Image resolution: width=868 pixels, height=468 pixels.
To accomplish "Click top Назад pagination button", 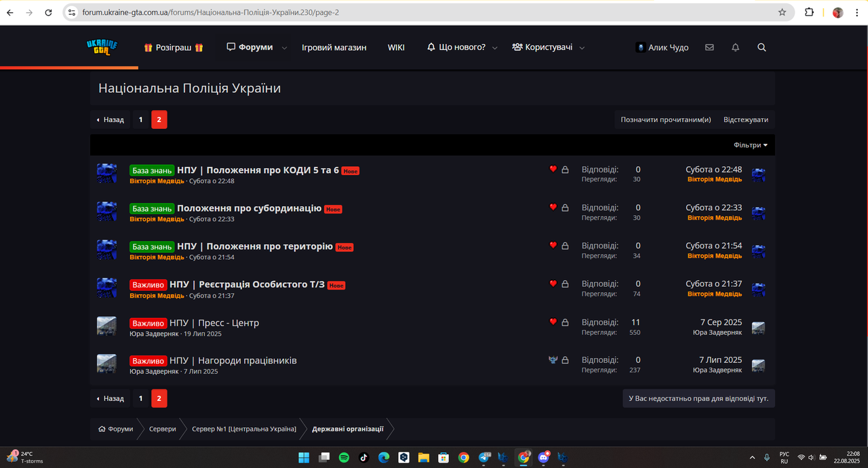I will (x=110, y=119).
